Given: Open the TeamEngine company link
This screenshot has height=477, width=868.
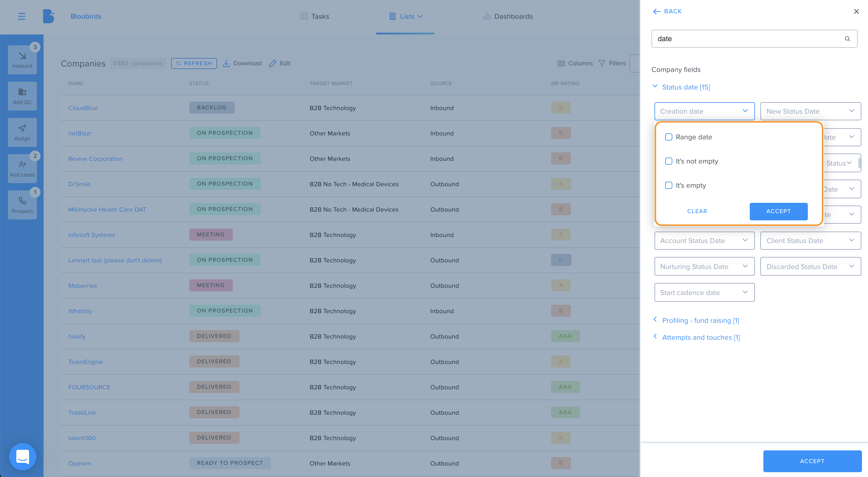Looking at the screenshot, I should click(86, 362).
